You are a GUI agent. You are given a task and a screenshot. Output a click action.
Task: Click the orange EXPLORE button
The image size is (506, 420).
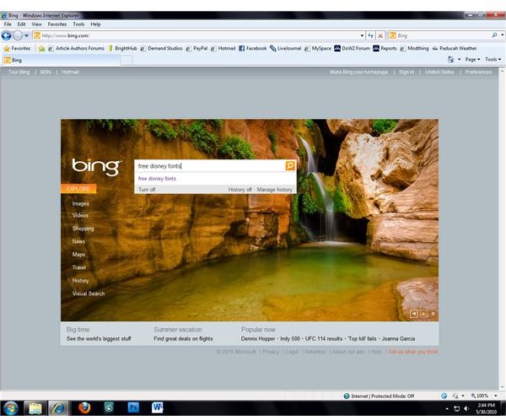coord(78,189)
